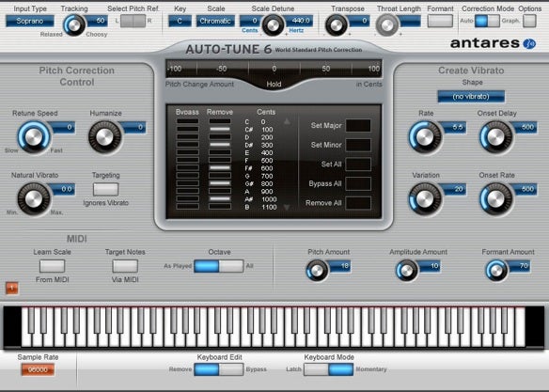Open the Scale dropdown showing Chromatic
Screen dimensions: 549x392
215,21
